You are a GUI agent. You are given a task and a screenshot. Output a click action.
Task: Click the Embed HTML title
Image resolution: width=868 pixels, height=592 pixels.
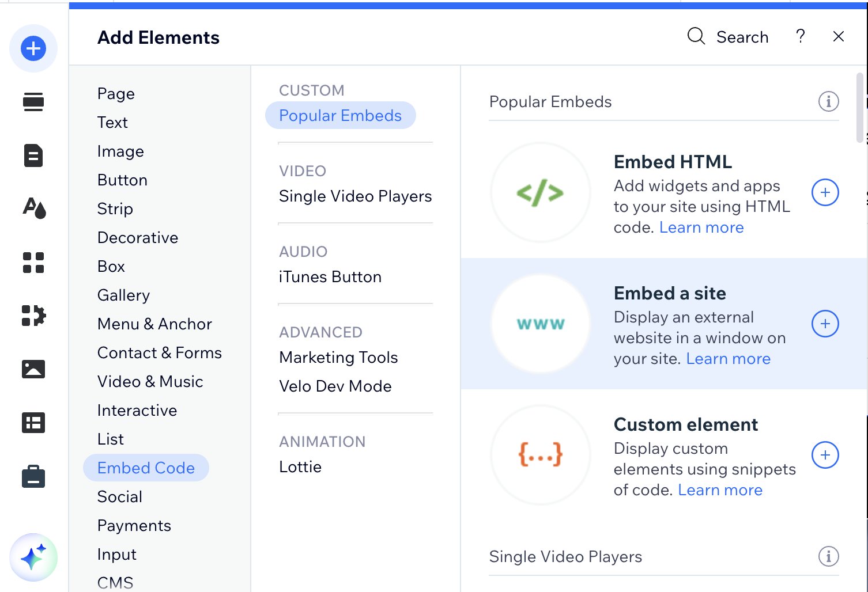(673, 162)
